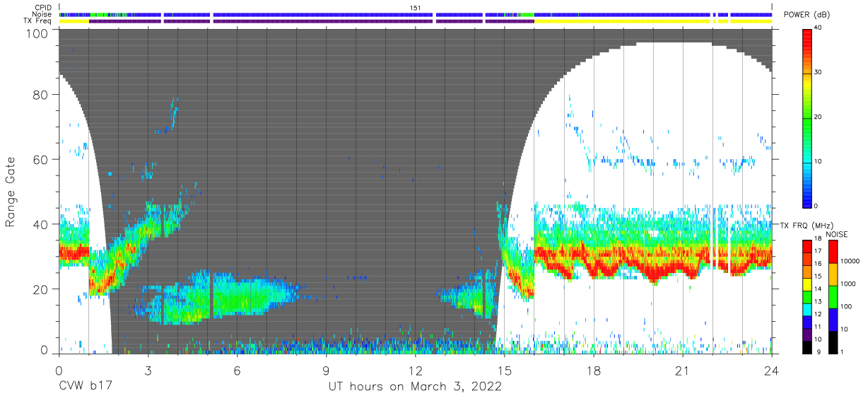Click the x-axis tick label '15'
The image size is (868, 401).
504,371
